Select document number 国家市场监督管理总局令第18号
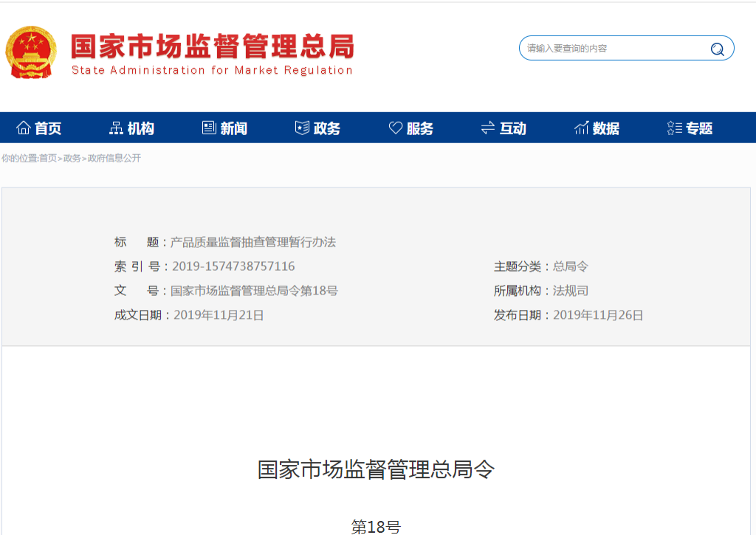This screenshot has width=756, height=535. click(254, 291)
